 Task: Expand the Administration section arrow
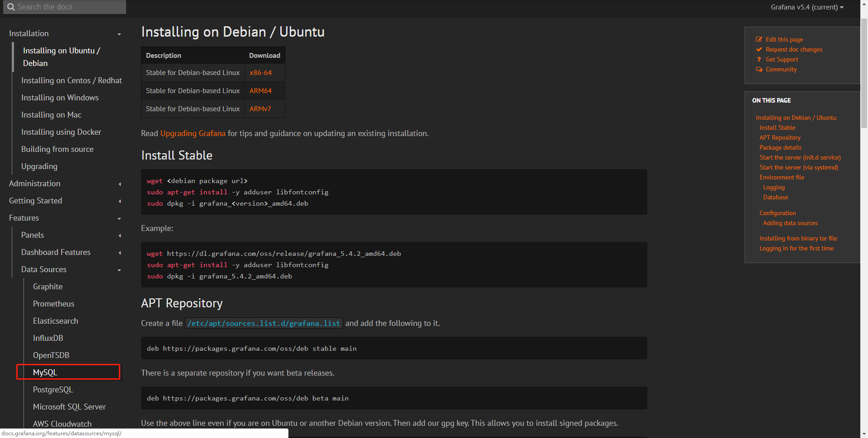pos(120,184)
